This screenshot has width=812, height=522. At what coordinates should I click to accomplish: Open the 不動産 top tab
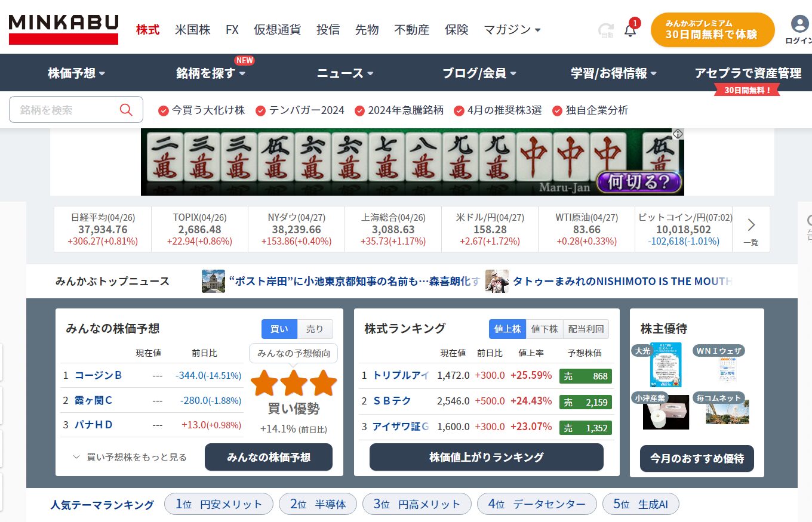(x=411, y=29)
